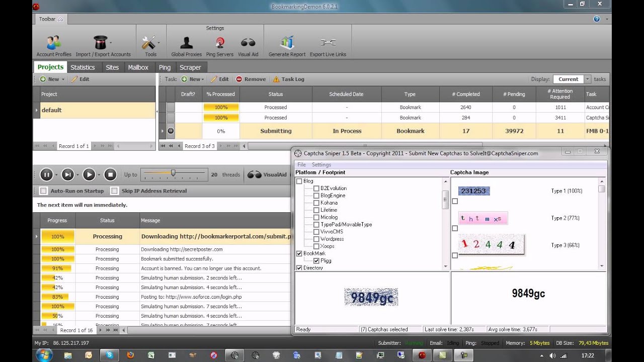Sort by Message column header
Screen dimensions: 644x362
[x=215, y=220]
